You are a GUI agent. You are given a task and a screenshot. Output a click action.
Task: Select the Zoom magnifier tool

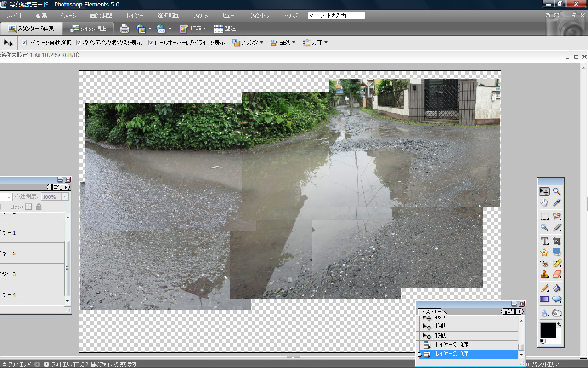pyautogui.click(x=557, y=191)
